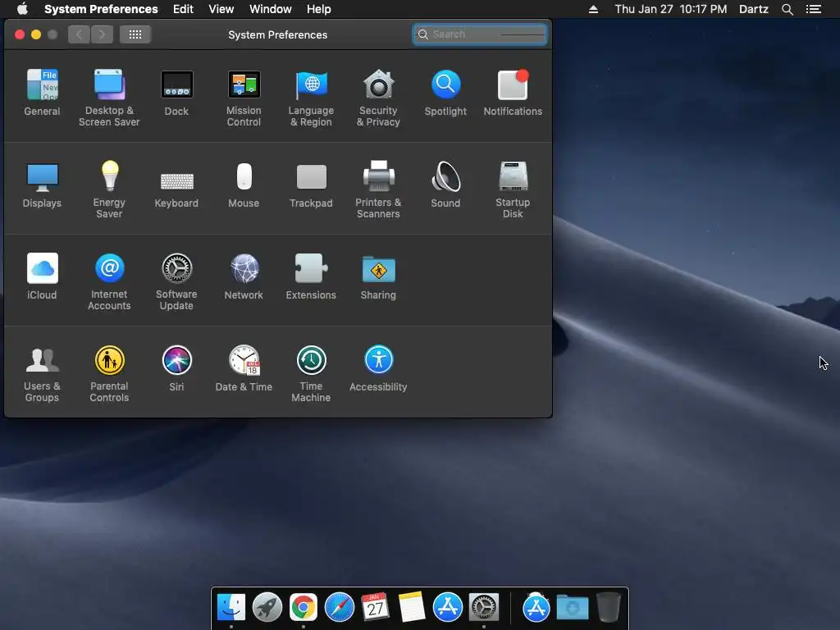Open the View menu
840x630 pixels.
point(221,9)
